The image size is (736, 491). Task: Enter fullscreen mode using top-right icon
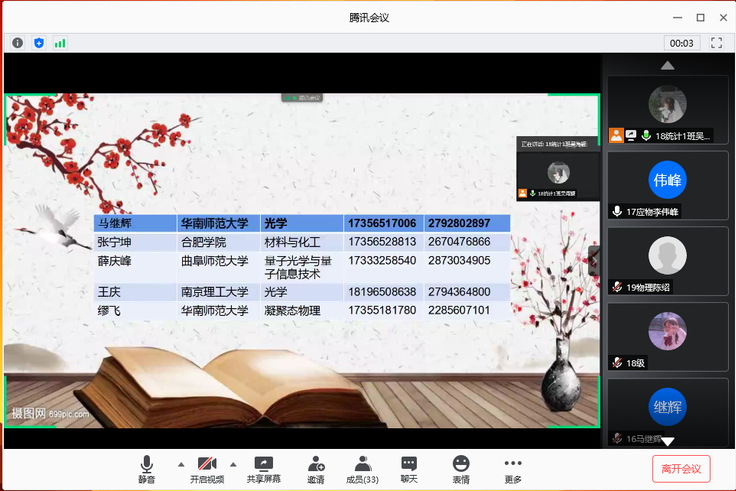point(716,43)
